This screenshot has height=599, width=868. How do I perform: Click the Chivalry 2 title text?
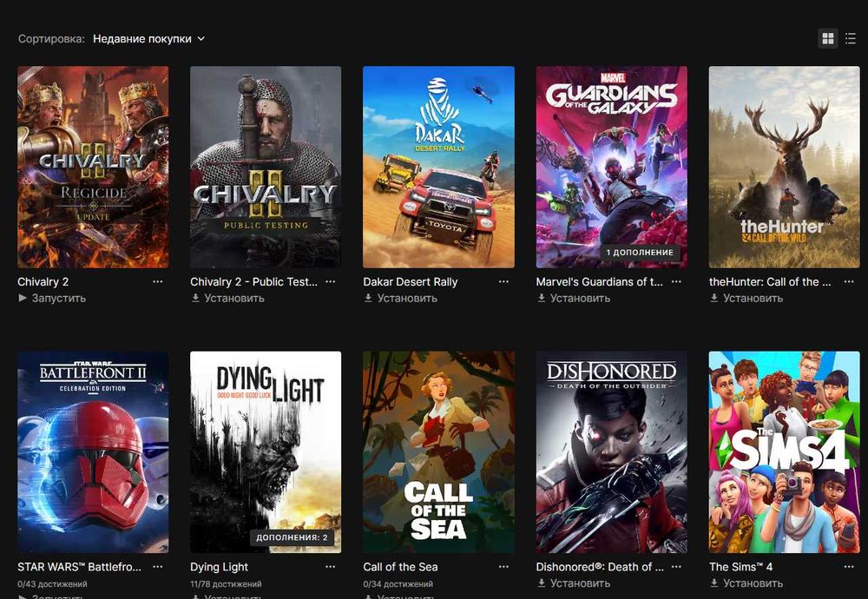click(43, 282)
